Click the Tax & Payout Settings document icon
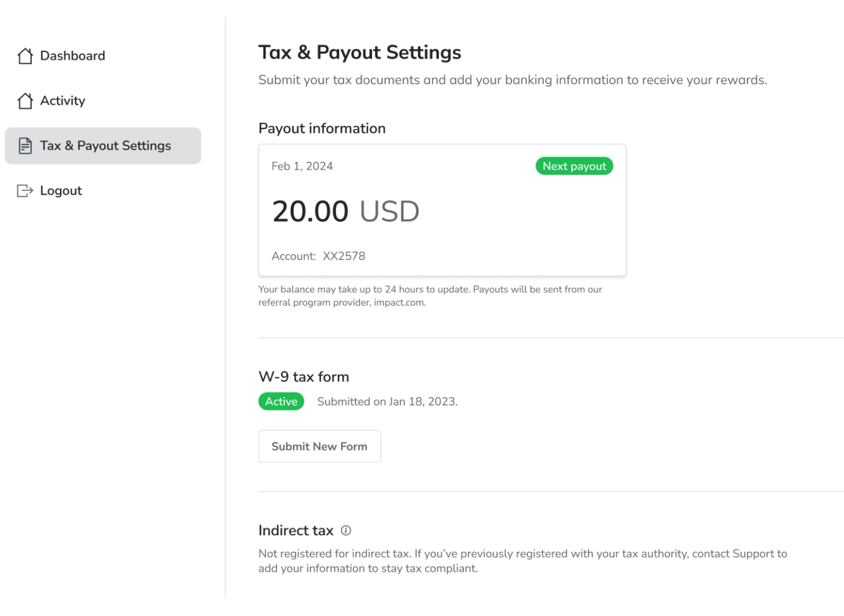This screenshot has height=616, width=844. (25, 146)
